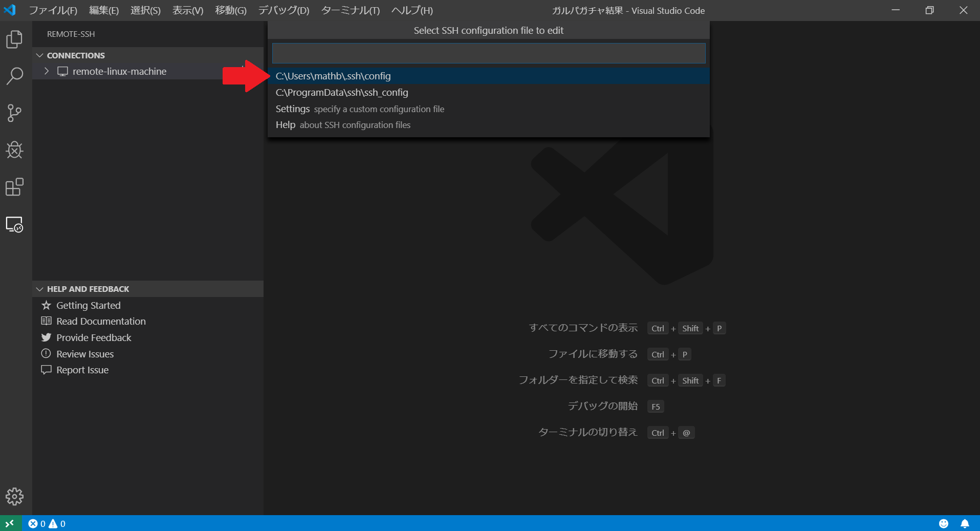Restore down the Visual Studio Code window

point(929,10)
